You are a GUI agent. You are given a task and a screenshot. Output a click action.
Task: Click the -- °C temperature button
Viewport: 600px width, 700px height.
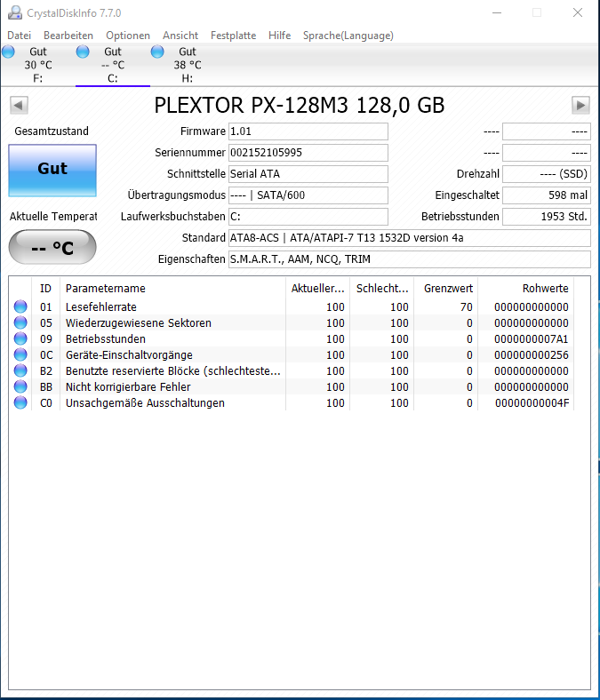tap(52, 247)
